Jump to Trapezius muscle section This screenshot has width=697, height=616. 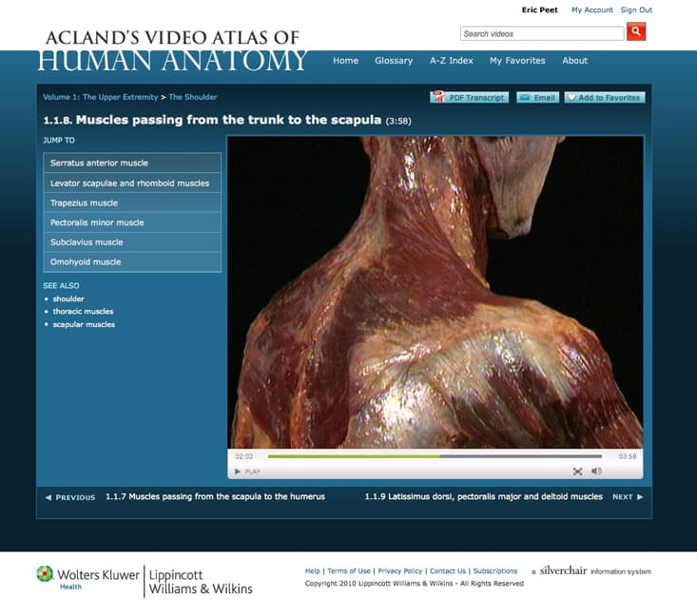[x=132, y=202]
